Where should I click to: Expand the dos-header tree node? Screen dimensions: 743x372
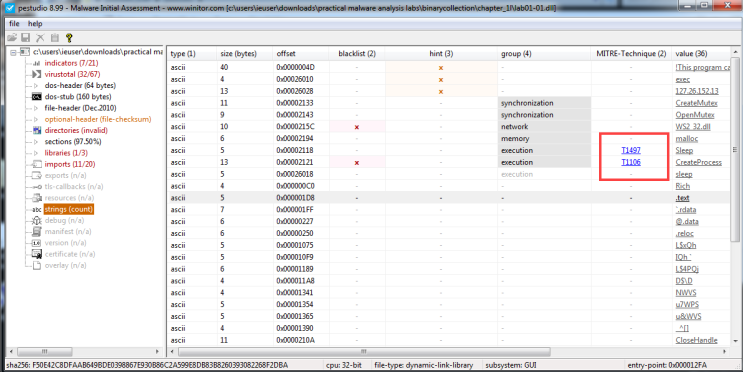click(36, 86)
